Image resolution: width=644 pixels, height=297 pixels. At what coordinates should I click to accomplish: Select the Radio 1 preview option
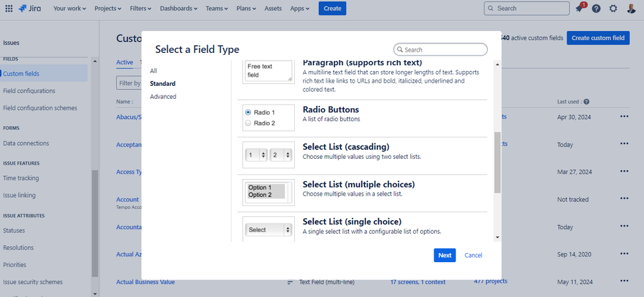coord(248,112)
